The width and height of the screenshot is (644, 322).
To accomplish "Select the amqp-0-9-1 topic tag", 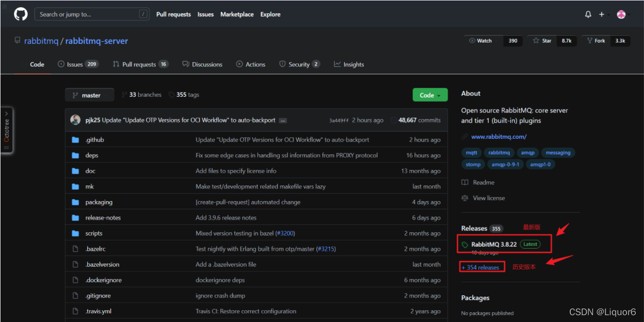I will (x=505, y=164).
